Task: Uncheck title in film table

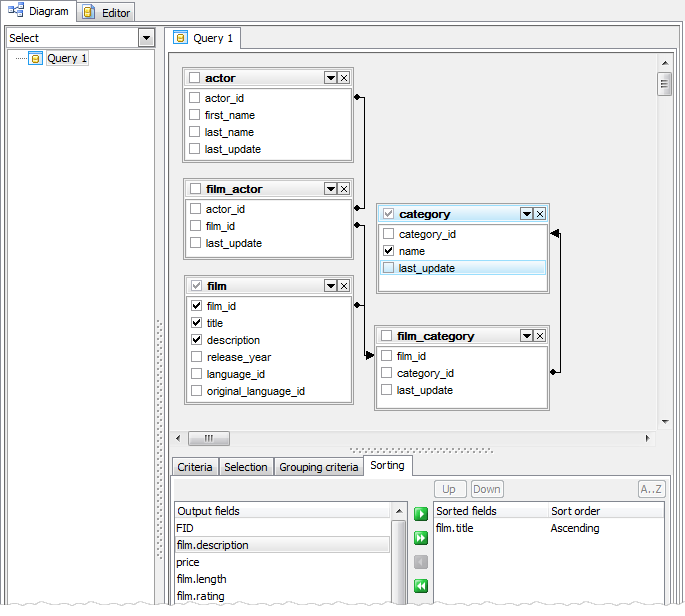Action: tap(197, 323)
